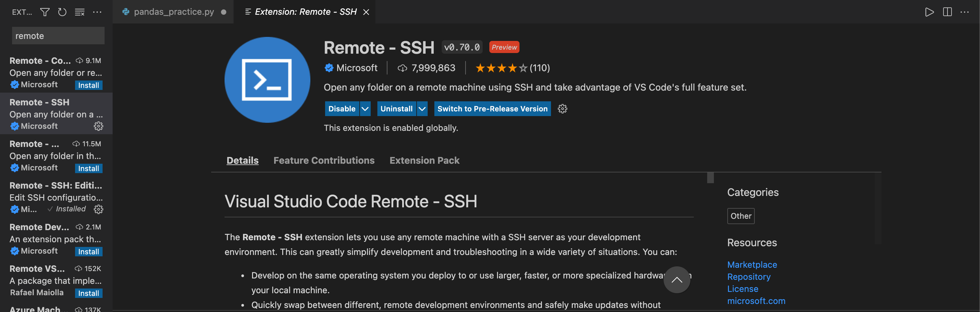Click the v0.70.0 version badge
Viewport: 980px width, 312px height.
coord(462,47)
